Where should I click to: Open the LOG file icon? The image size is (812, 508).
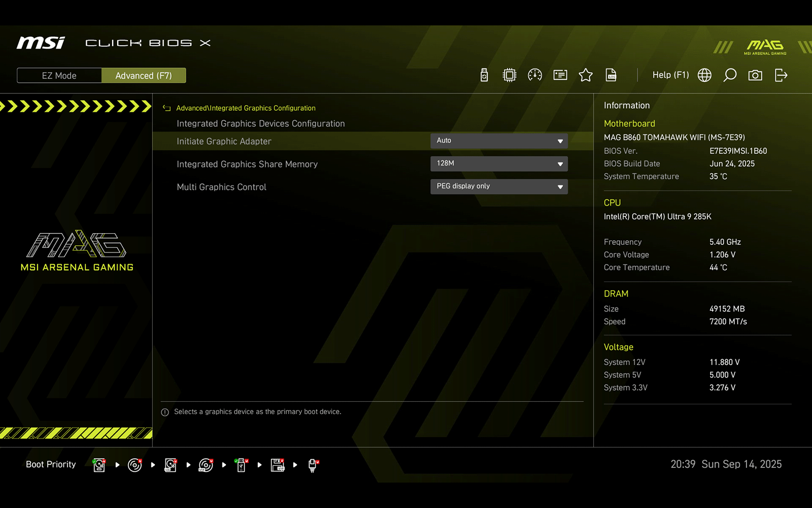pos(611,75)
